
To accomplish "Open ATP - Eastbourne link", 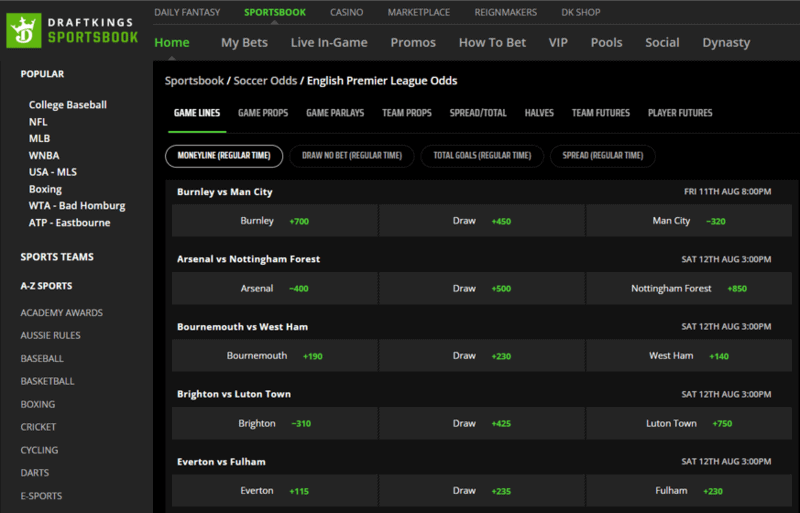I will pos(69,223).
